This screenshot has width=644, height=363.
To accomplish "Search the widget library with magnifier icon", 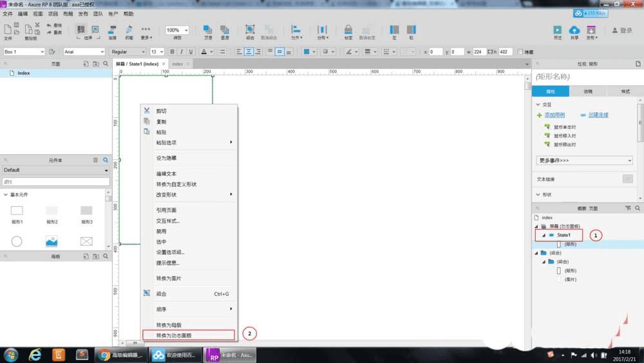I will coord(106,159).
